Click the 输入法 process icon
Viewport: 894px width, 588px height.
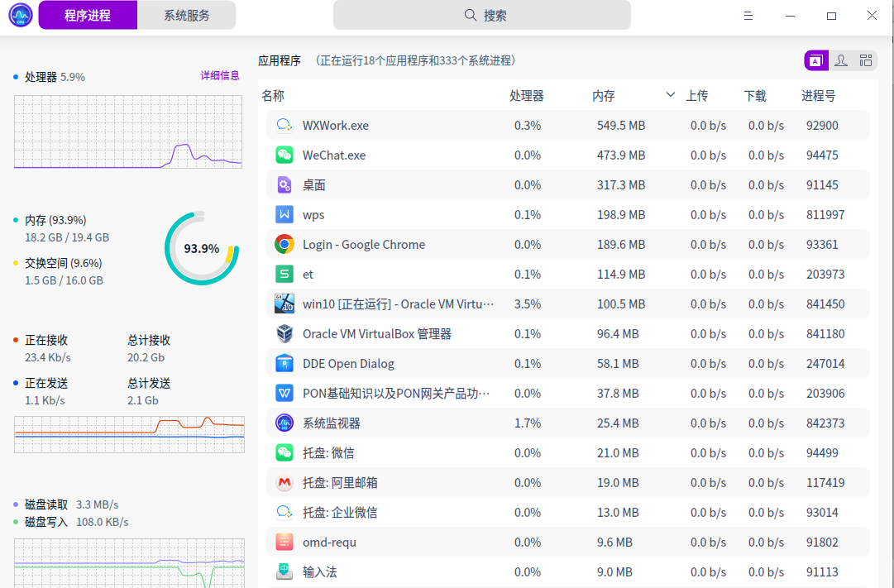[x=284, y=571]
